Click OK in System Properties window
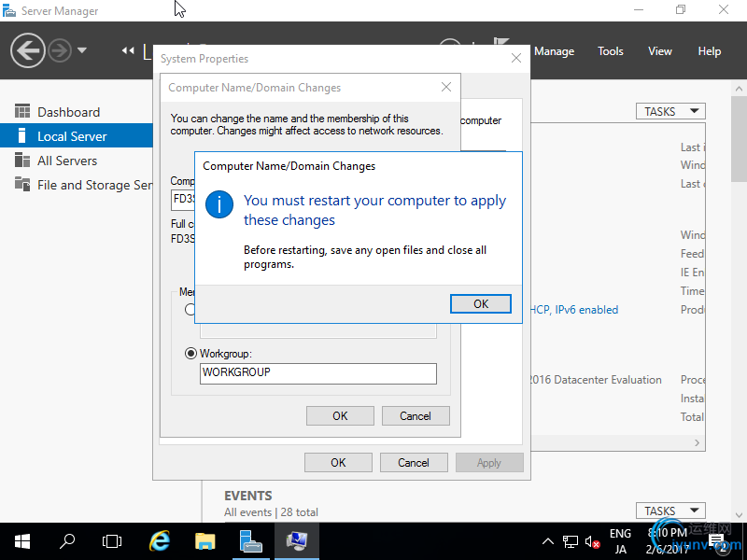This screenshot has height=560, width=747. point(338,462)
